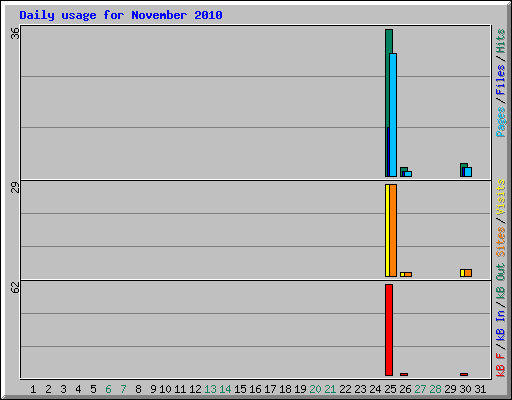Screen dimensions: 512x400
Task: Select the tall red kB bar for day 25
Action: tap(389, 330)
